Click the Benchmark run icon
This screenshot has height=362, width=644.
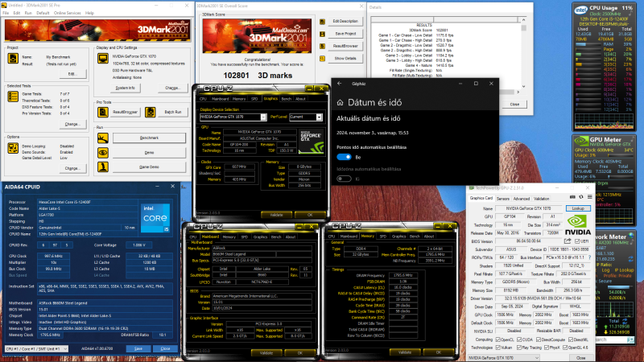pos(103,138)
